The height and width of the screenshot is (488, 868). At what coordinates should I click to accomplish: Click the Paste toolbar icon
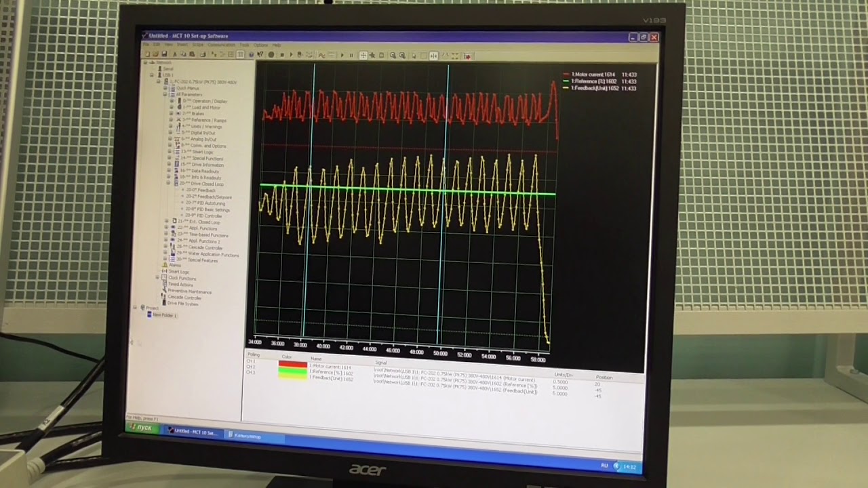(x=191, y=54)
